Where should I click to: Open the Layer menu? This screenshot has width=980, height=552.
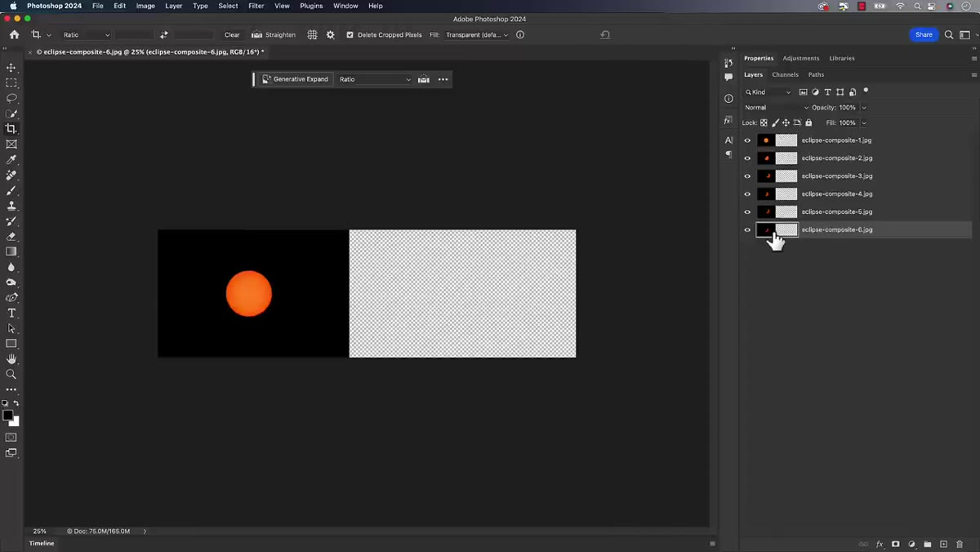(174, 6)
